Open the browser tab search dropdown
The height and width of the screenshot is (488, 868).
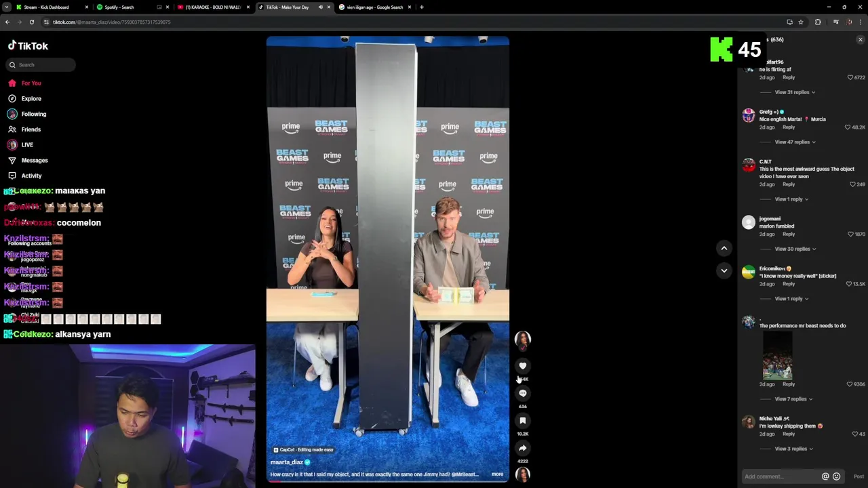(6, 7)
